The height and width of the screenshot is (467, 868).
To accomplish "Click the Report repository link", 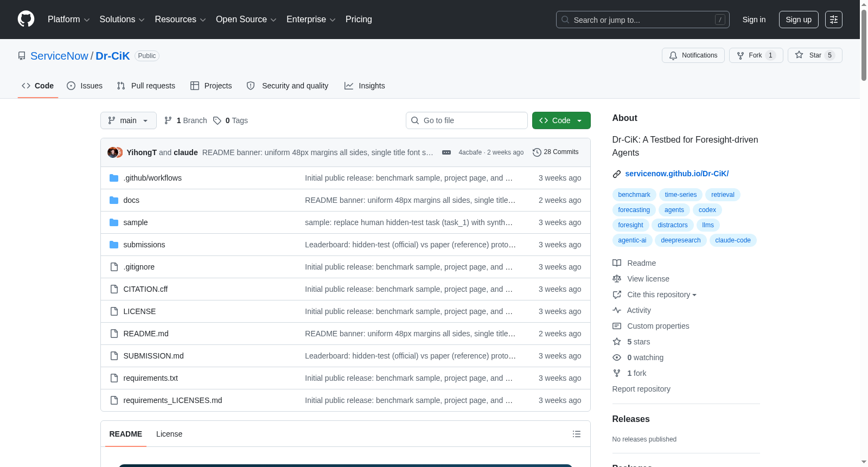I will (641, 389).
